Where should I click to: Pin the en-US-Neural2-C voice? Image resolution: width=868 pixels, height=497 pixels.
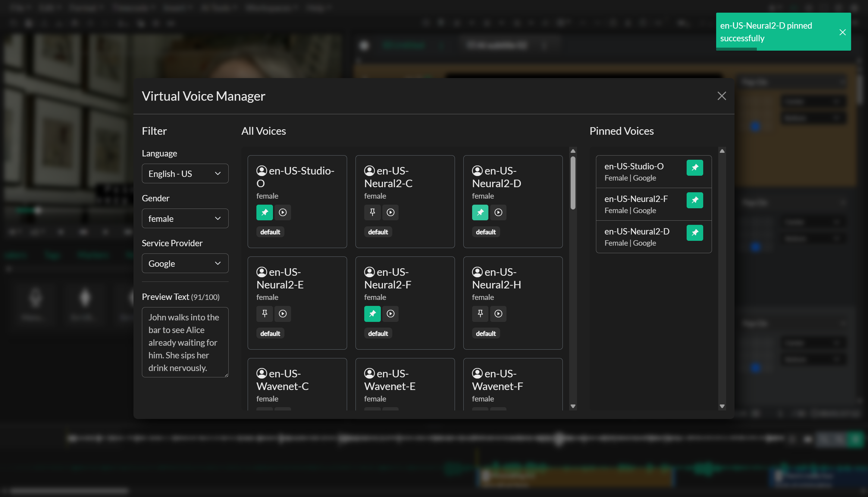372,212
